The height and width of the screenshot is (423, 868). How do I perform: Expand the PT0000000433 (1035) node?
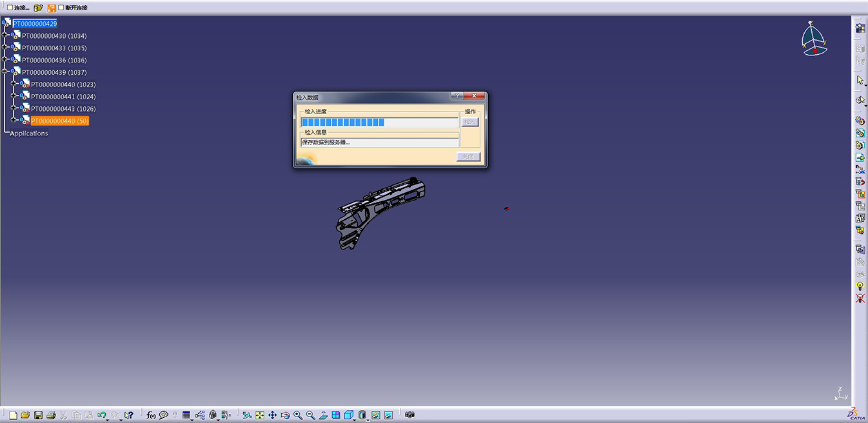[5, 47]
